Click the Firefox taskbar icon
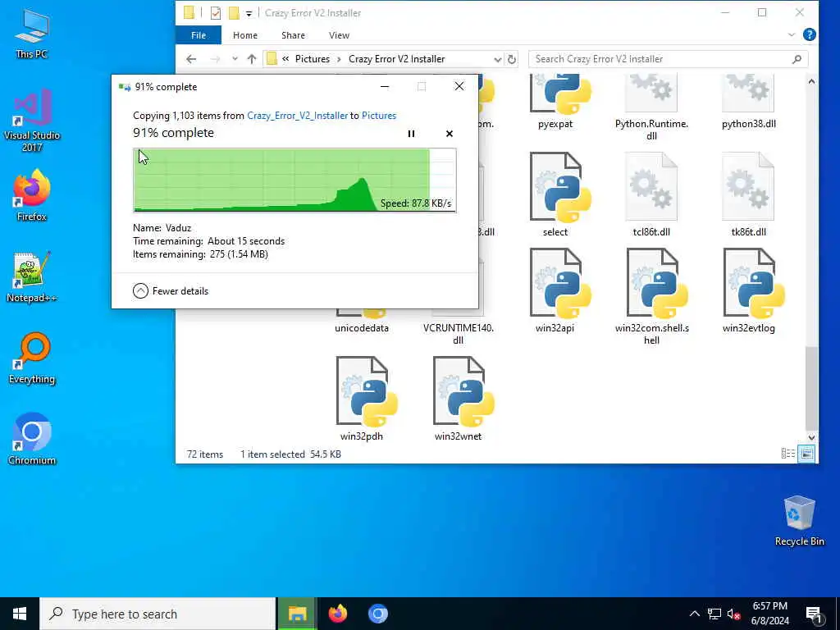 [337, 614]
